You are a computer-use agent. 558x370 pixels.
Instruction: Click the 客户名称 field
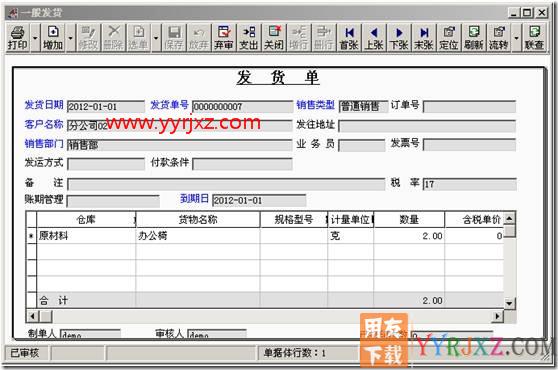tap(180, 126)
